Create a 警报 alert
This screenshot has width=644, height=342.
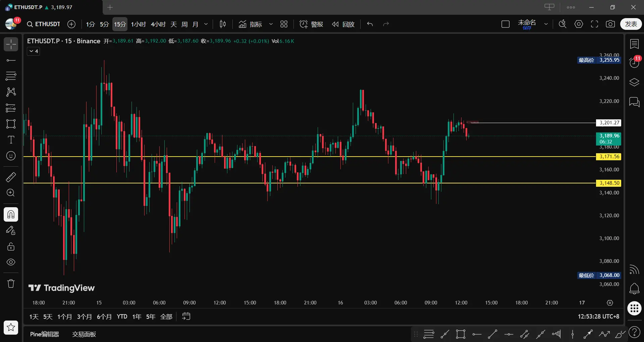pyautogui.click(x=311, y=24)
